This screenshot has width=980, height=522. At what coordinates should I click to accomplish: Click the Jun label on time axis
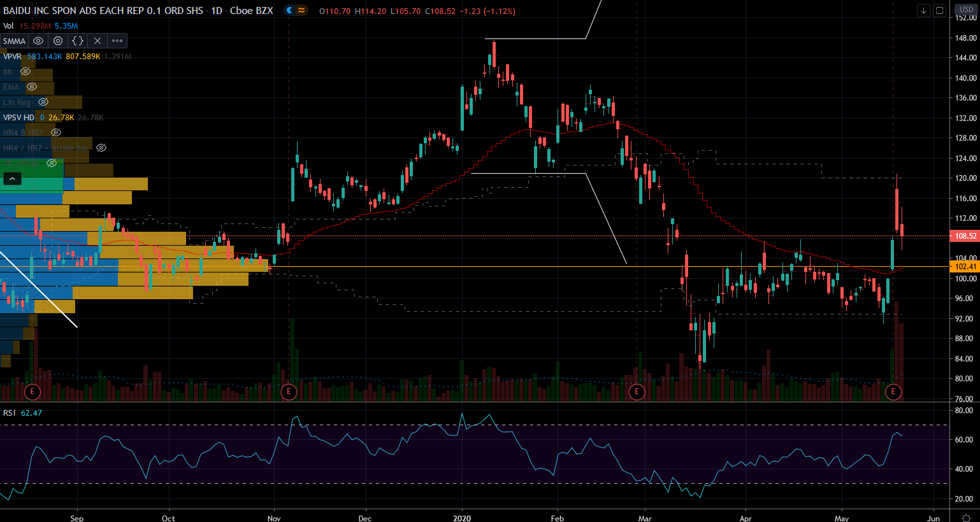[x=933, y=518]
